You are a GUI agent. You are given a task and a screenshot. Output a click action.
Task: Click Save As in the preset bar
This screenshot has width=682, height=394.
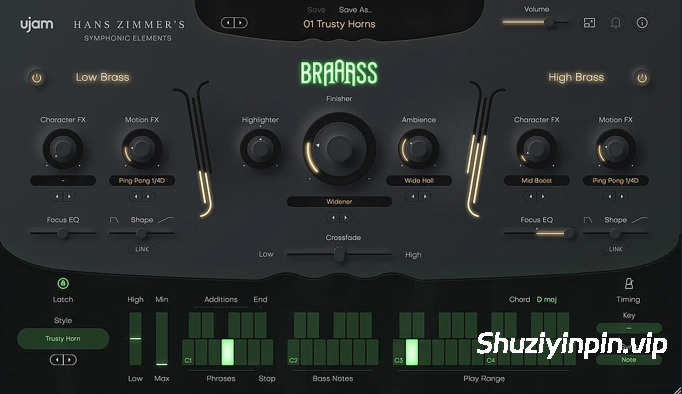[x=355, y=10]
